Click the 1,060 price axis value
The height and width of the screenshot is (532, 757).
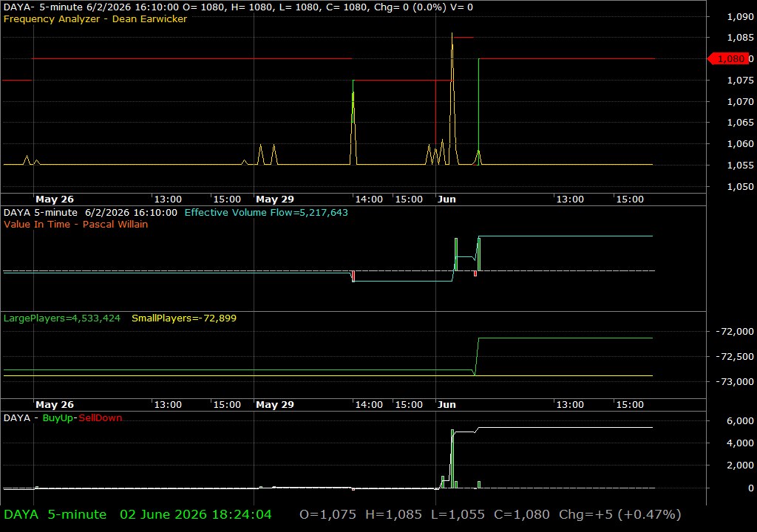coord(740,144)
